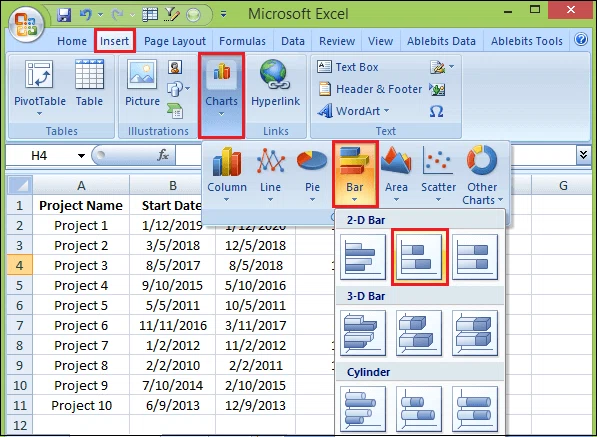Insert a Table from the ribbon
Screen dimensions: 597x437
coord(89,83)
